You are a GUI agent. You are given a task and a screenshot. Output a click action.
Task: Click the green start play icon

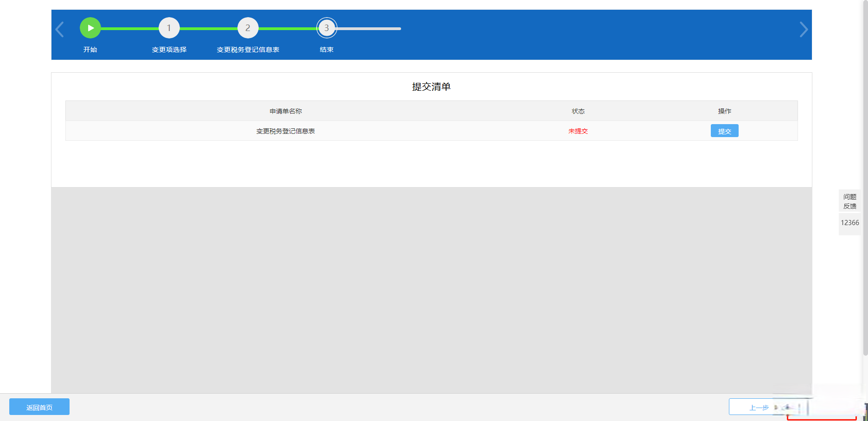(90, 28)
